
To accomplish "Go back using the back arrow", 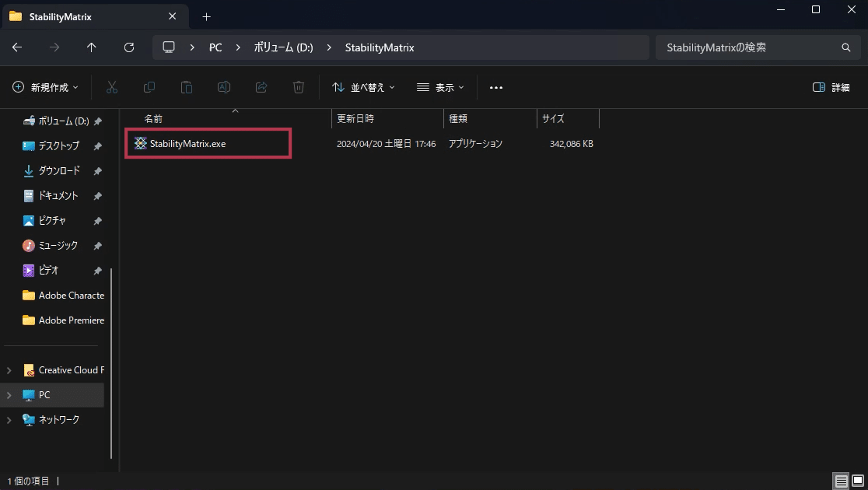I will tap(17, 47).
